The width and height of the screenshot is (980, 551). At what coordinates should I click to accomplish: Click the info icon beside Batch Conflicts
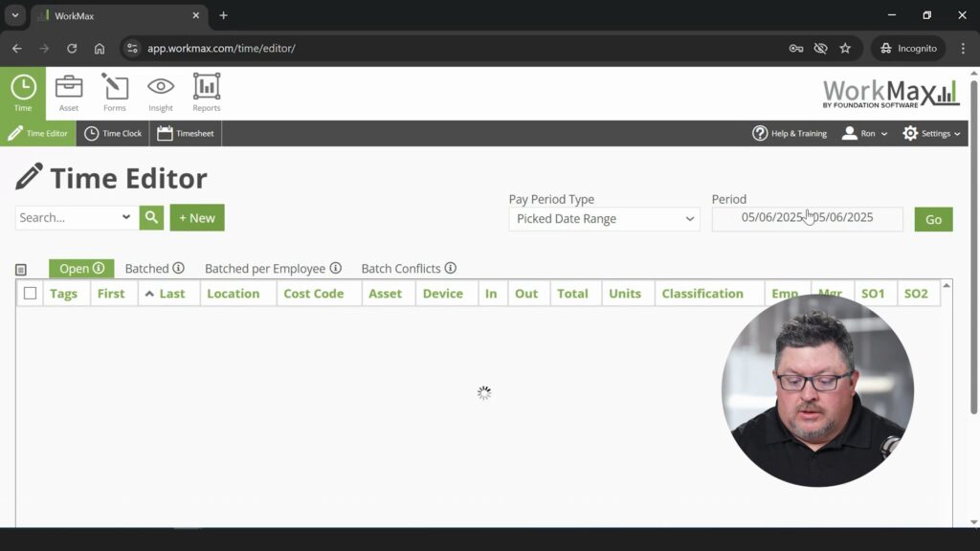pos(450,269)
